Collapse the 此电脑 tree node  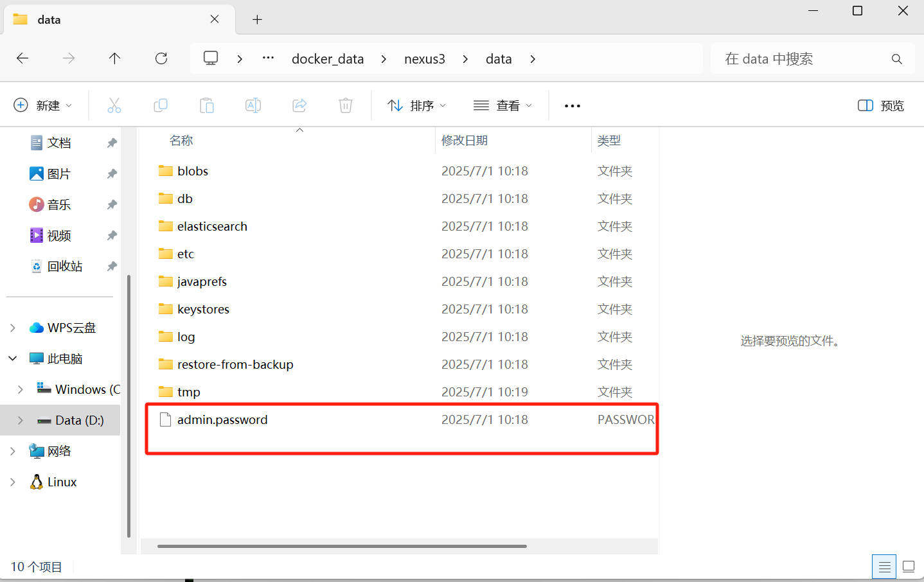13,358
